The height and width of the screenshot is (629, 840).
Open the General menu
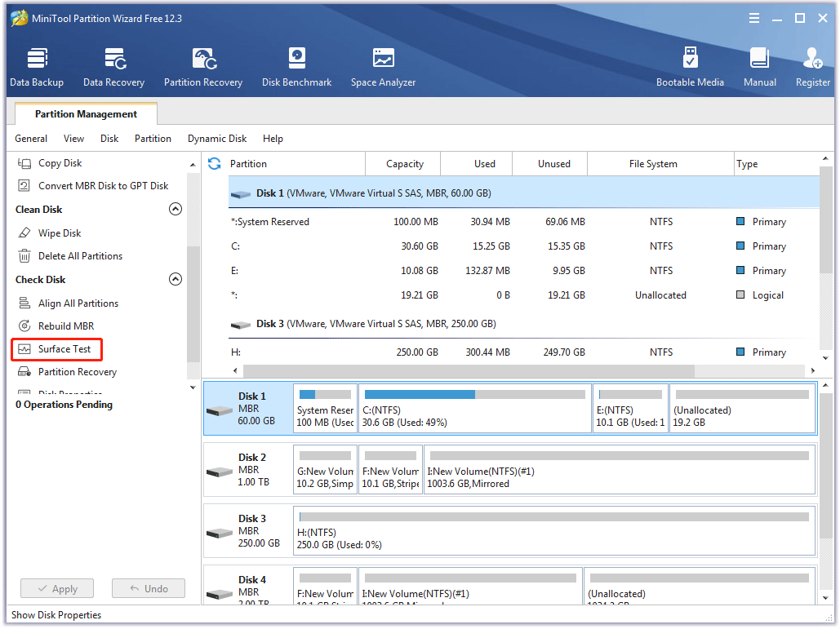coord(31,138)
